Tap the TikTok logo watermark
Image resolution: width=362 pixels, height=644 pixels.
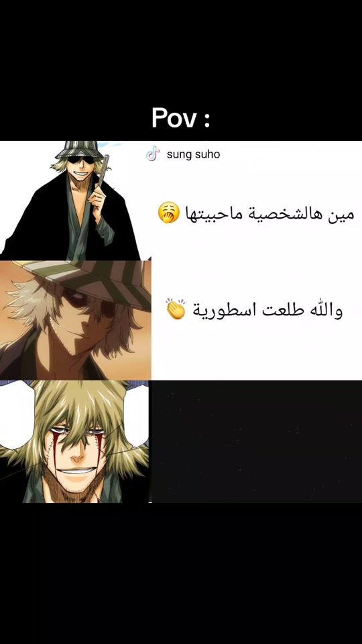pyautogui.click(x=152, y=154)
